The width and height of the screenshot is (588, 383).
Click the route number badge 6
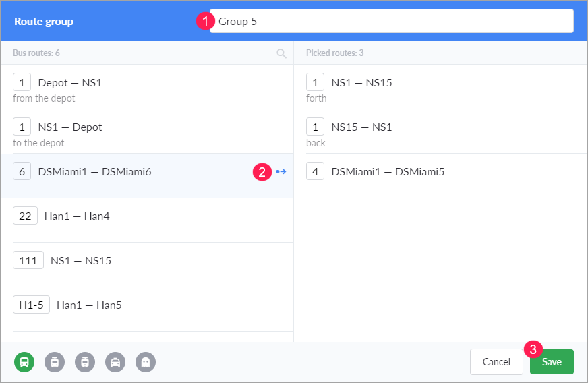tap(22, 172)
